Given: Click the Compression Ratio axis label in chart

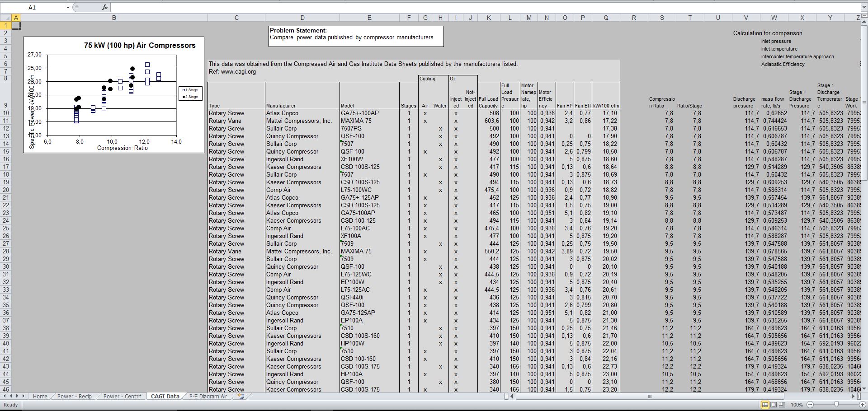Looking at the screenshot, I should coord(122,148).
